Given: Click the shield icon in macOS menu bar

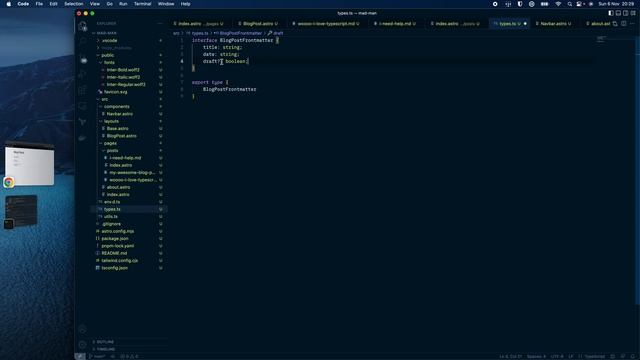Looking at the screenshot, I should coord(520,4).
